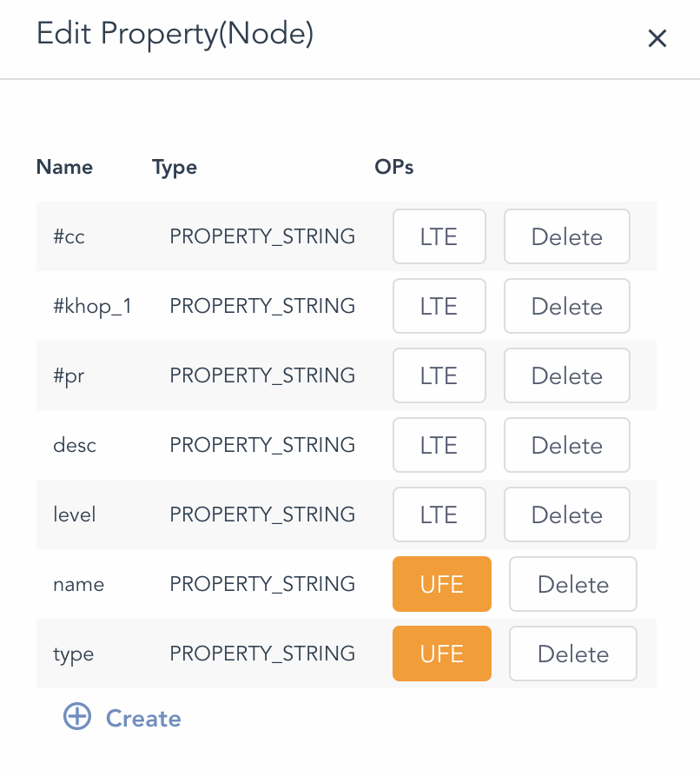Delete the #pr property
This screenshot has height=770, width=700.
(566, 375)
